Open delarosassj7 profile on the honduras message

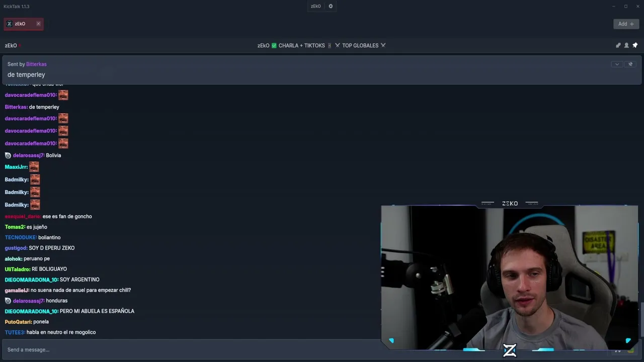tap(29, 301)
